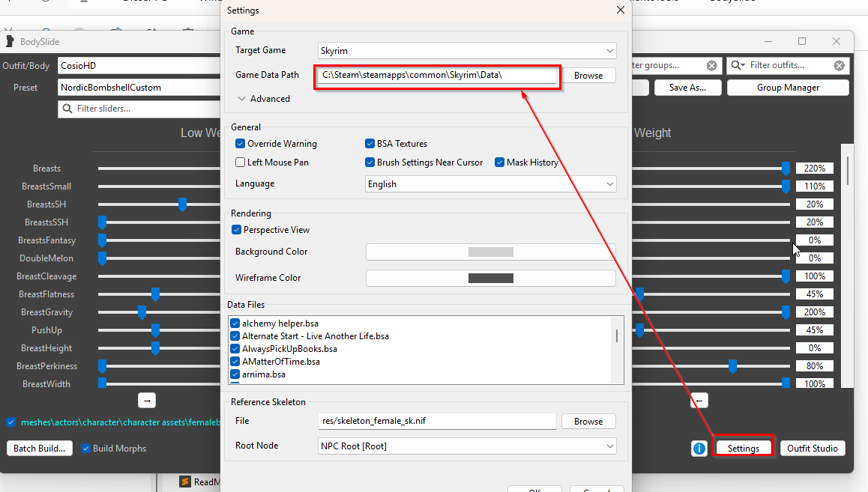
Task: Click the BreastPerkiness 80% value box
Action: (x=814, y=366)
